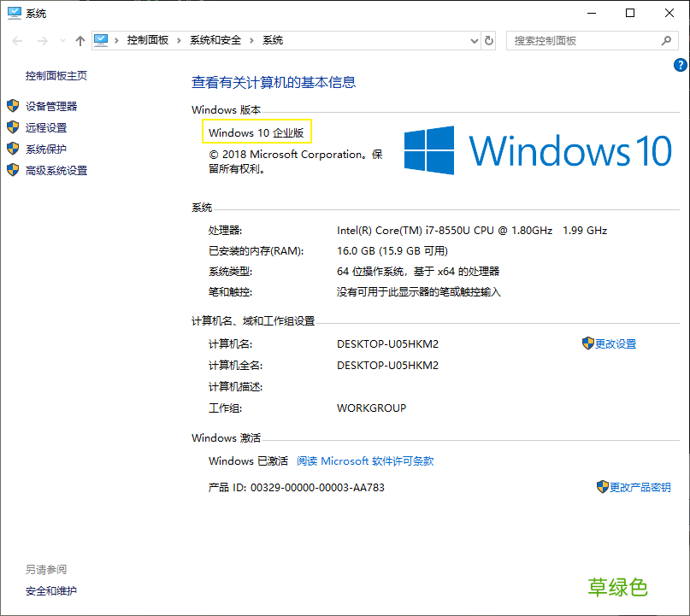Click 更改设置 link
690x616 pixels.
[x=616, y=343]
